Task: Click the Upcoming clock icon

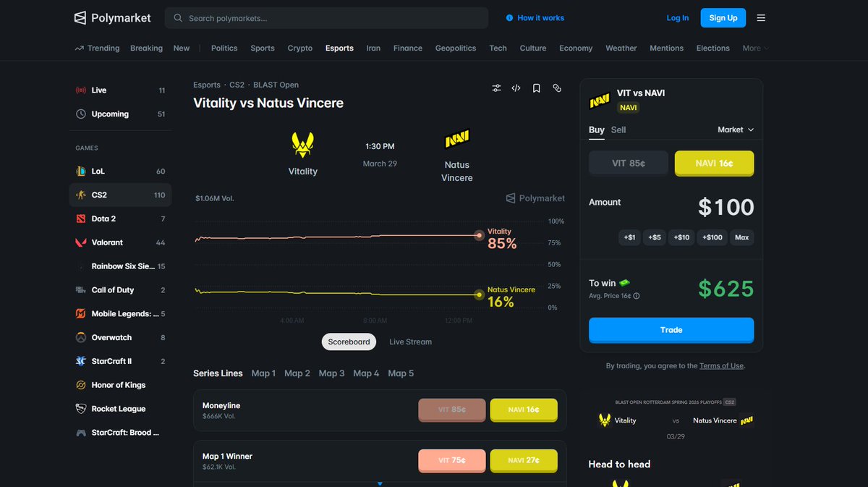Action: point(81,114)
